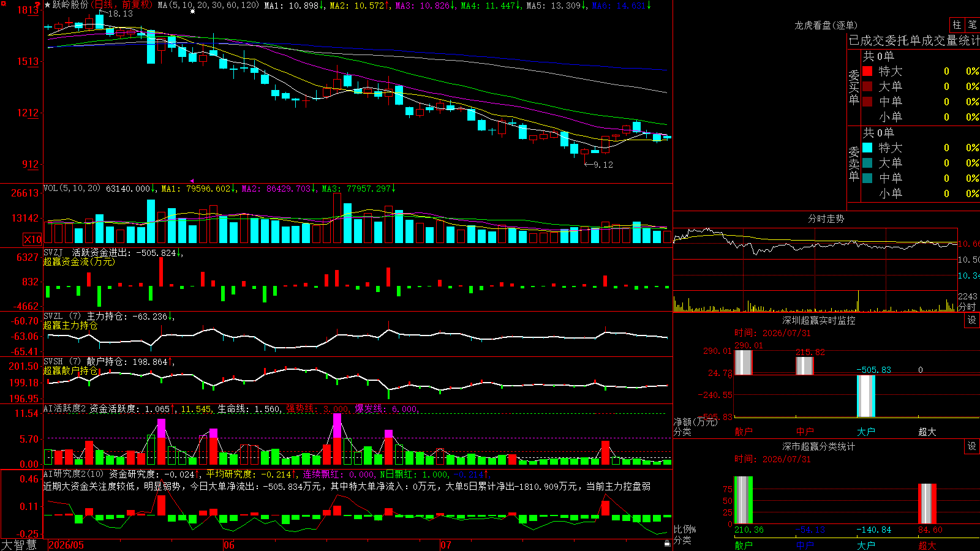Viewport: 980px width, 551px height.
Task: Click the 06 month marker on time axis
Action: click(229, 545)
